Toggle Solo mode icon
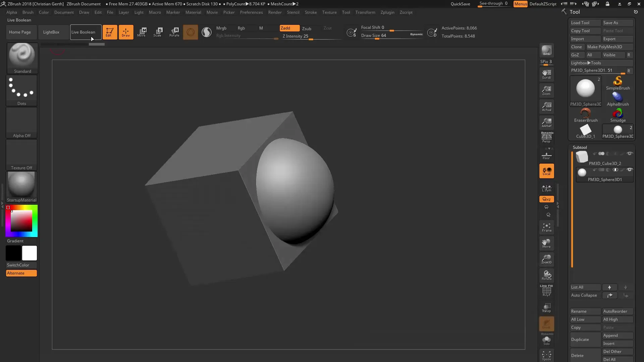 click(x=546, y=340)
